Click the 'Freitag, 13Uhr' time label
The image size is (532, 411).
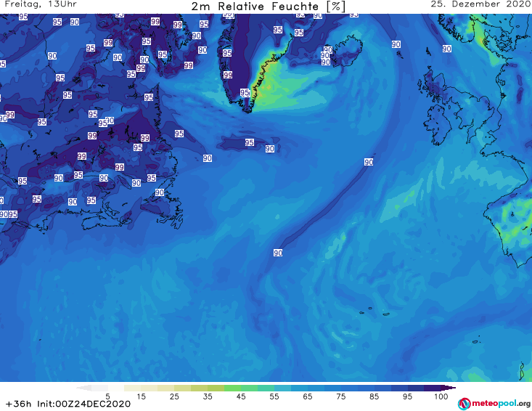click(x=41, y=4)
